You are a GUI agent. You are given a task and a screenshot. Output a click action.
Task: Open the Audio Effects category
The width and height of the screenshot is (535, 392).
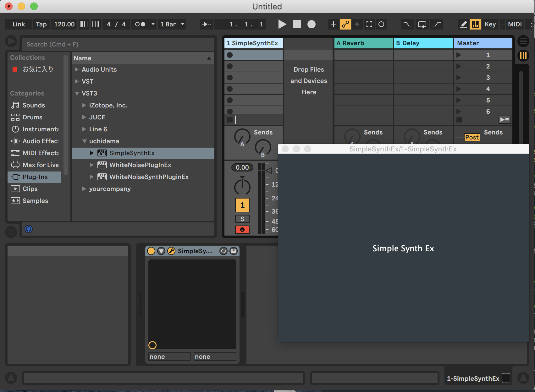[15, 141]
